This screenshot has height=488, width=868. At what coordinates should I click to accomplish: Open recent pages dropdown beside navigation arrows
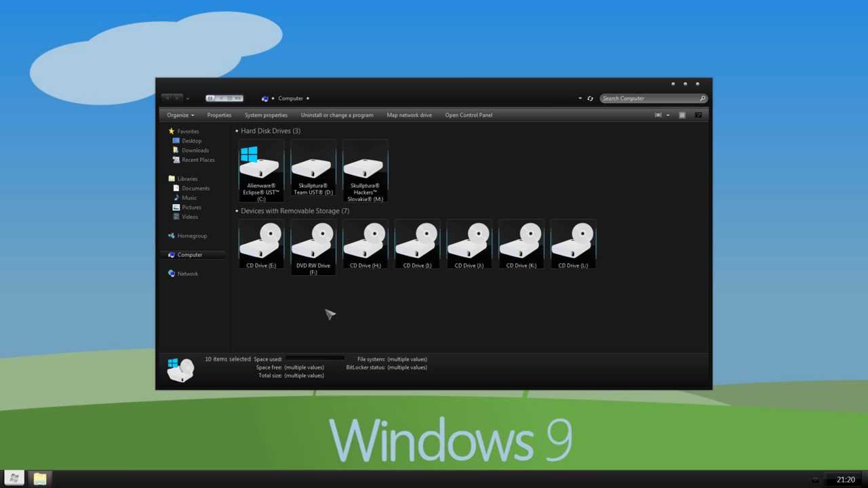click(x=188, y=99)
